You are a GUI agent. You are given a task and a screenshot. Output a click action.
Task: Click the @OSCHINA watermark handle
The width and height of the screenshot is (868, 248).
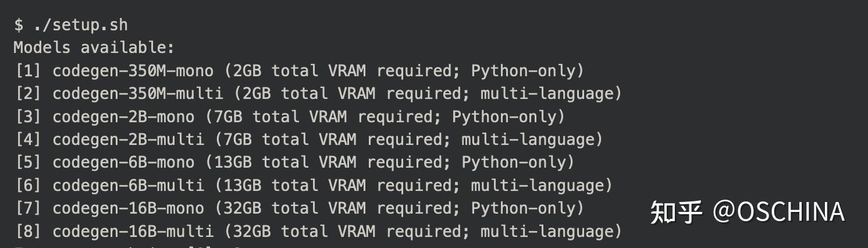tap(778, 212)
